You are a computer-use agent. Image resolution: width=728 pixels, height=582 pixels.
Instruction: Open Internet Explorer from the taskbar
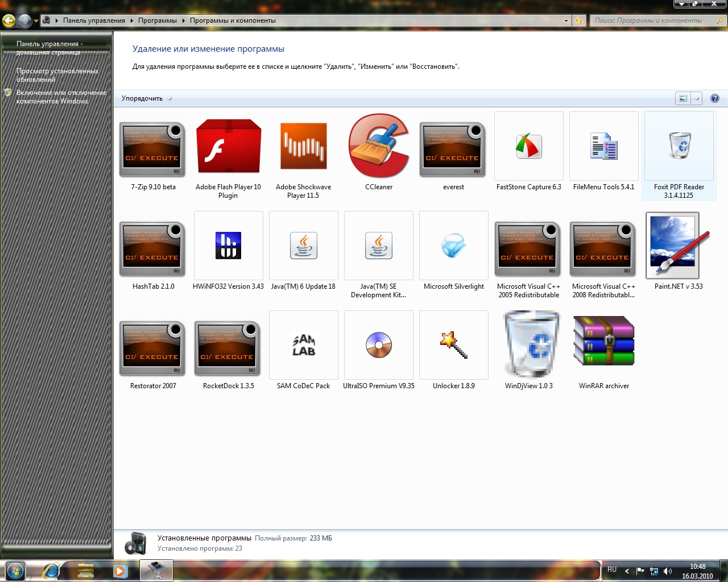(x=51, y=570)
